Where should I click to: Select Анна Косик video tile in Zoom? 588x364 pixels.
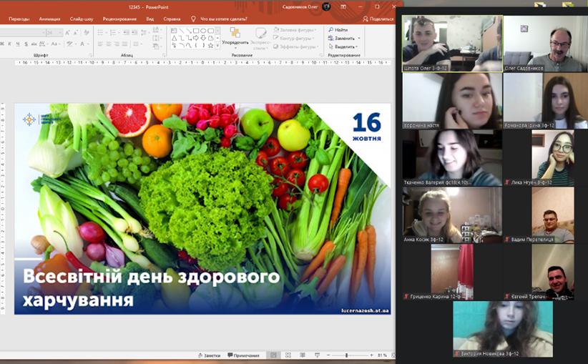coord(452,215)
